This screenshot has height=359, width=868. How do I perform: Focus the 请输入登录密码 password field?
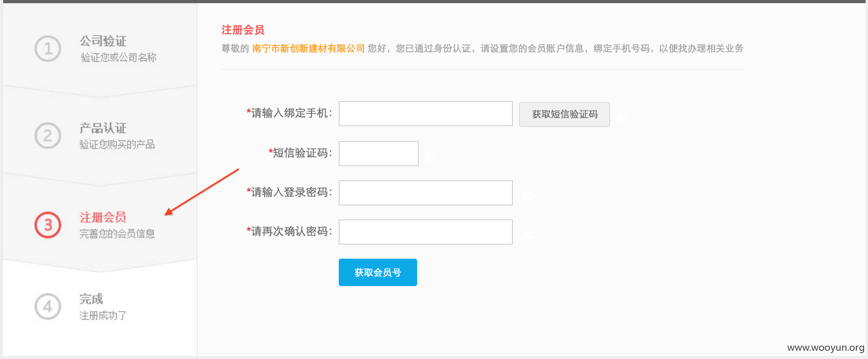coord(426,193)
